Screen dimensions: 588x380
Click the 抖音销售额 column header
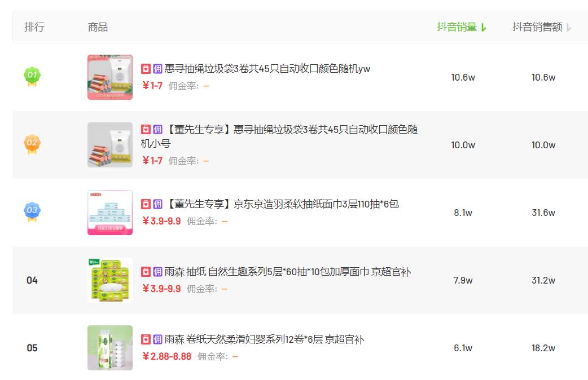[537, 27]
